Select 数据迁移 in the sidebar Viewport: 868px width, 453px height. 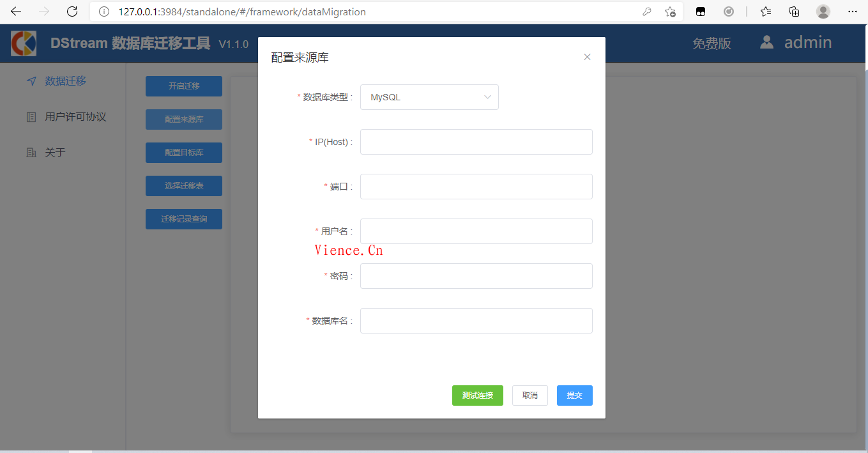[x=65, y=81]
